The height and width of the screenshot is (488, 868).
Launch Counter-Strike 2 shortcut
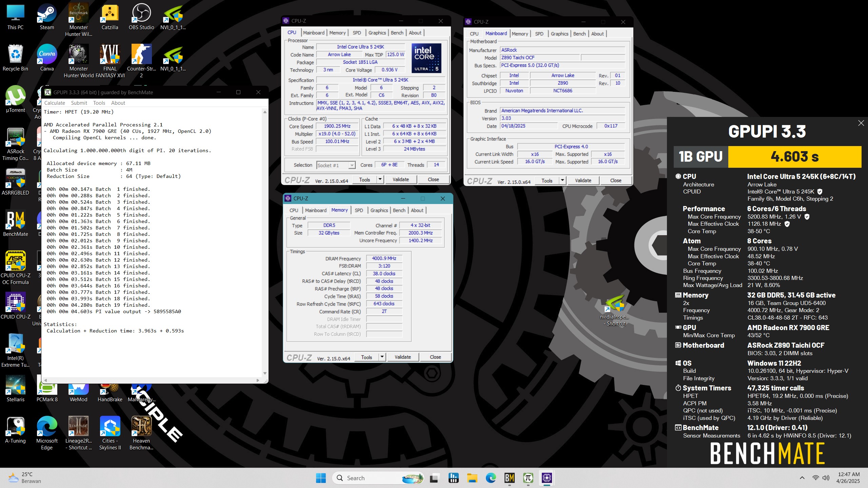(x=141, y=61)
